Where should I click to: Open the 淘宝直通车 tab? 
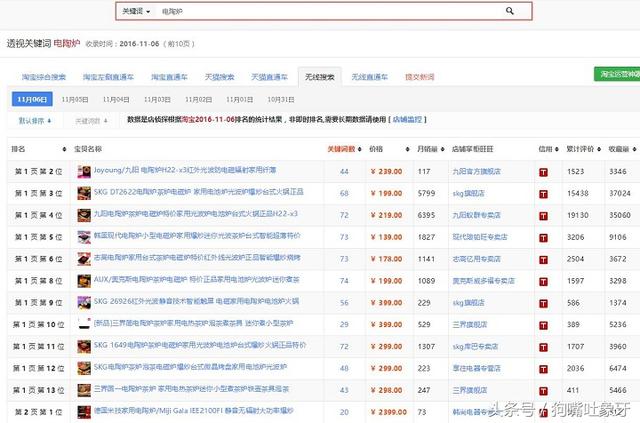point(169,77)
